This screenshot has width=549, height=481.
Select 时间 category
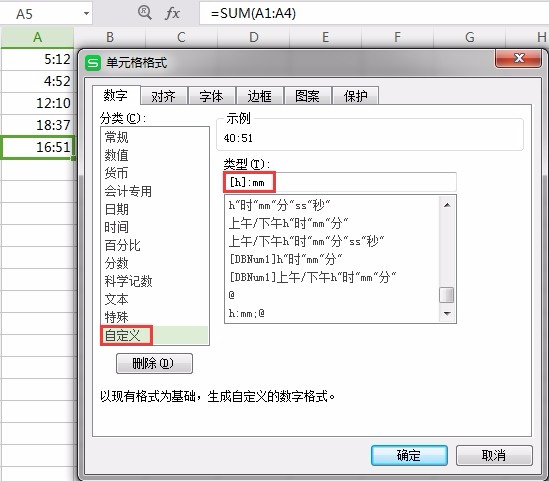click(x=154, y=227)
